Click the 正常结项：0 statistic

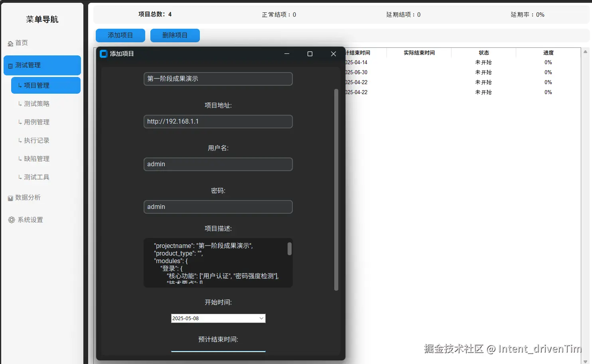pyautogui.click(x=279, y=15)
